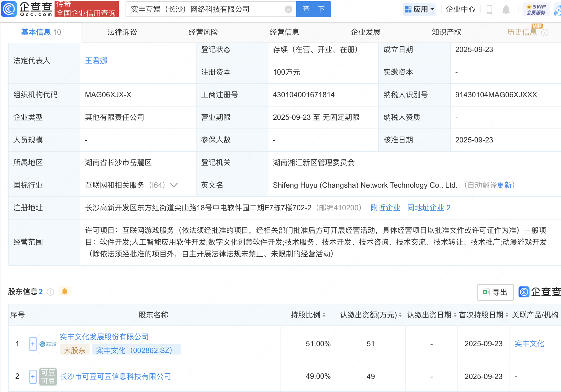
Task: Toggle shareholder change alert bell
Action: tap(64, 291)
